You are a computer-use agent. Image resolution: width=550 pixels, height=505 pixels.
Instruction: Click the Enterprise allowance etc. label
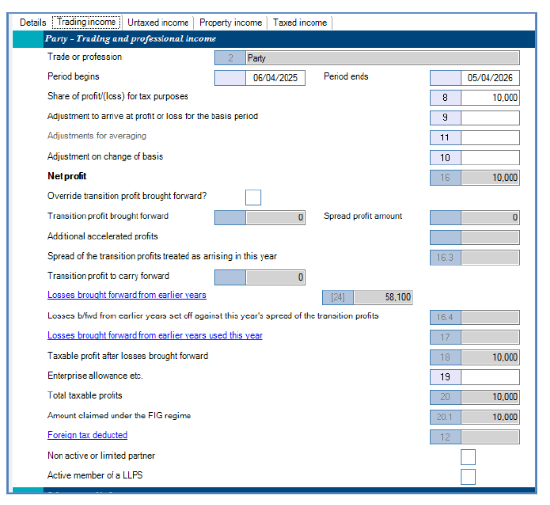pyautogui.click(x=95, y=376)
